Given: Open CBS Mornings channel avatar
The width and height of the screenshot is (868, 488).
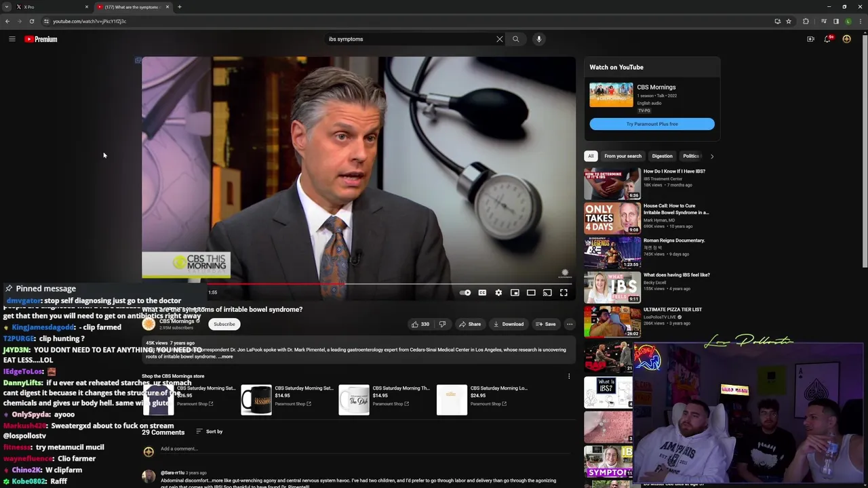Looking at the screenshot, I should click(x=149, y=324).
